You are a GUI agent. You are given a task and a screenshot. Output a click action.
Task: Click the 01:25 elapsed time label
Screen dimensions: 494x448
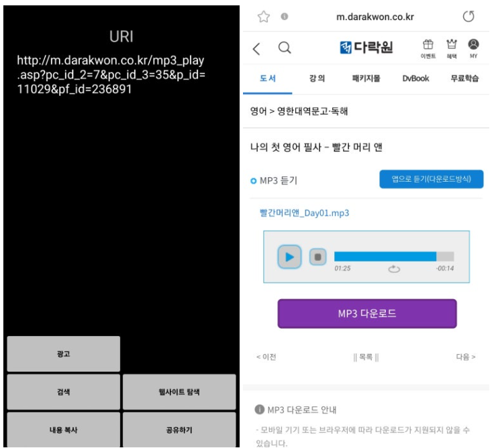(342, 268)
